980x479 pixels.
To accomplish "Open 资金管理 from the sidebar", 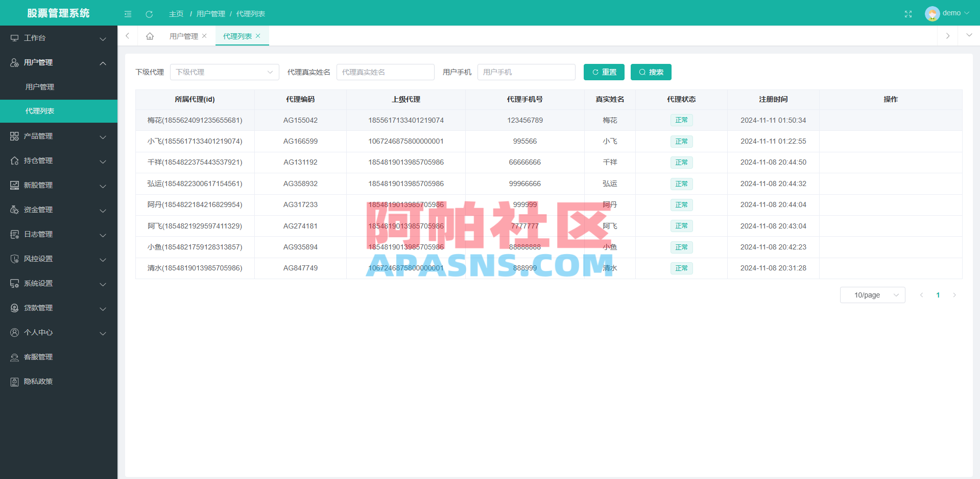I will 14,210.
